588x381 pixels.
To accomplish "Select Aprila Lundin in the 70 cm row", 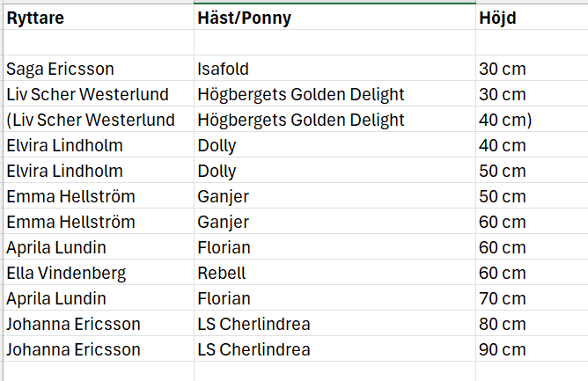I will (x=99, y=297).
